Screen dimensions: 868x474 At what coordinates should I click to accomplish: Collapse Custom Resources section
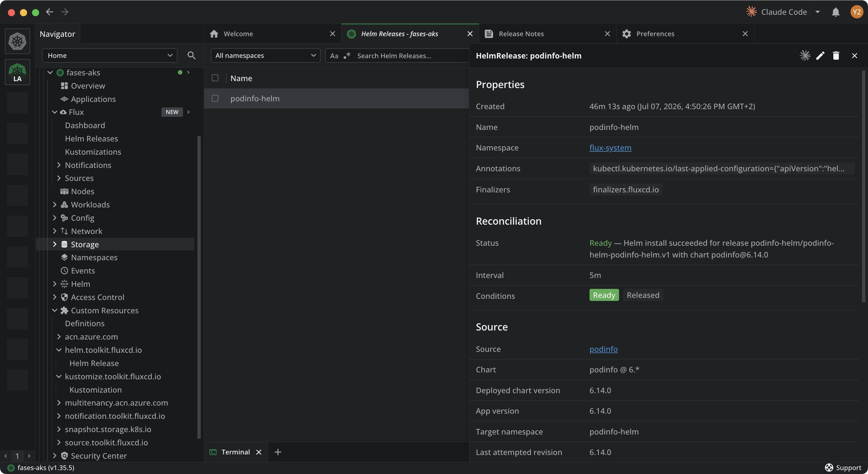point(54,311)
